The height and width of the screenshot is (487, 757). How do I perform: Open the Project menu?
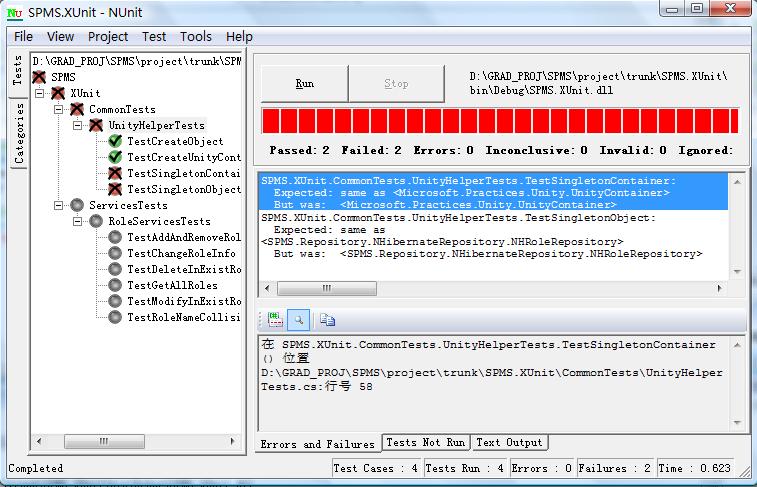108,37
